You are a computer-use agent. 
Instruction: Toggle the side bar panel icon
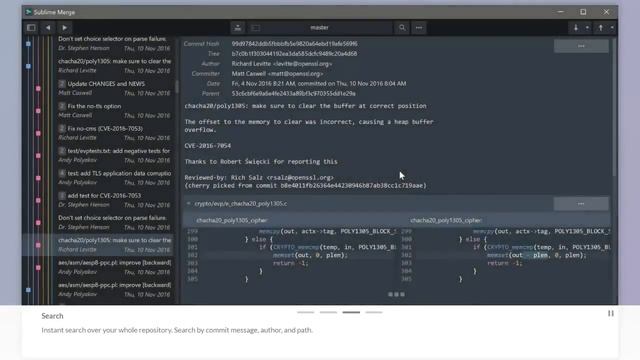(x=31, y=28)
